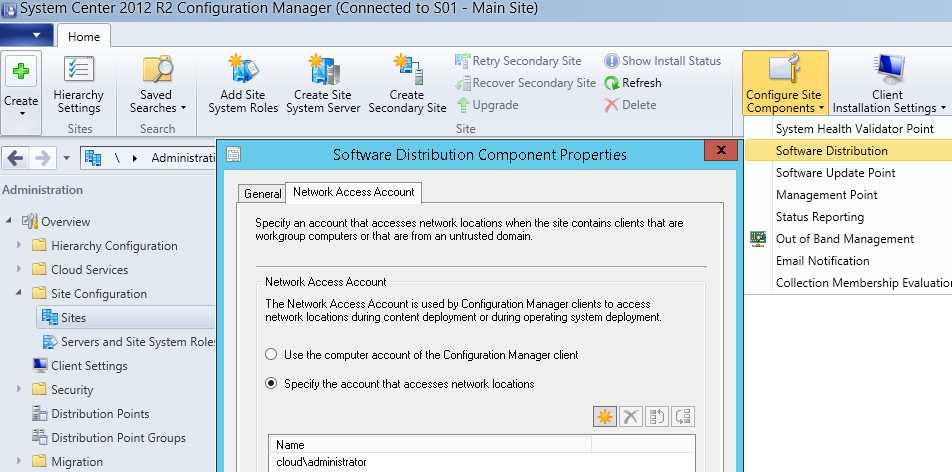Click the Create green plus icon

(x=21, y=72)
